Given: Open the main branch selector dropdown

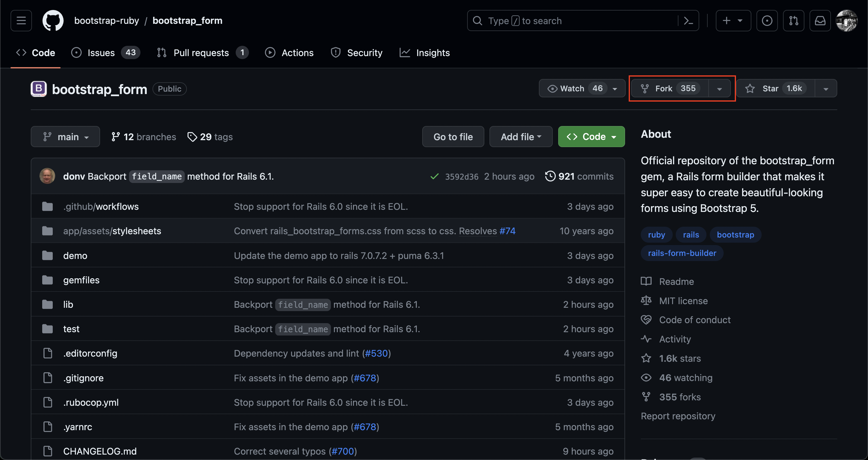Looking at the screenshot, I should (65, 137).
